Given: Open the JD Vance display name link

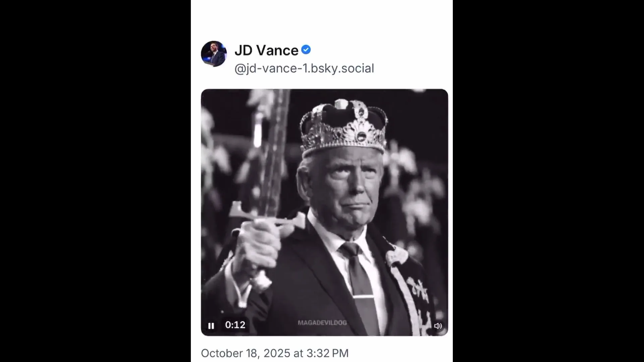Looking at the screenshot, I should pyautogui.click(x=266, y=51).
